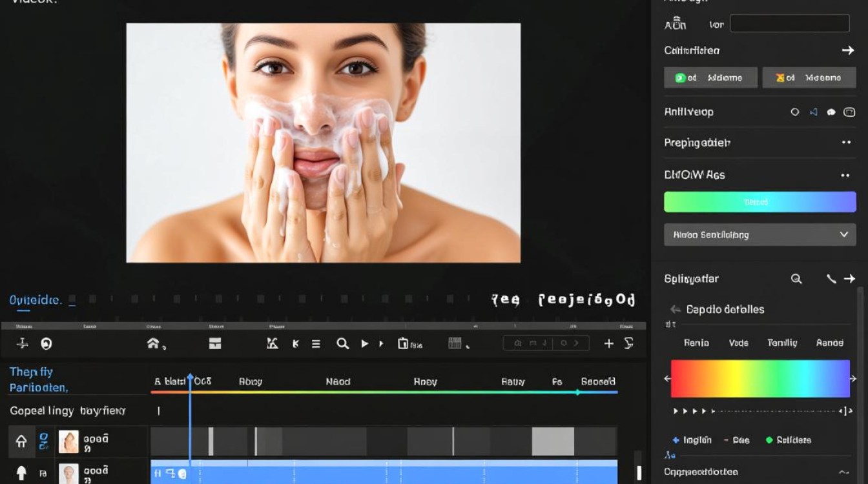Toggle the up-arrow icon on the first track
This screenshot has height=484, width=868.
(21, 441)
